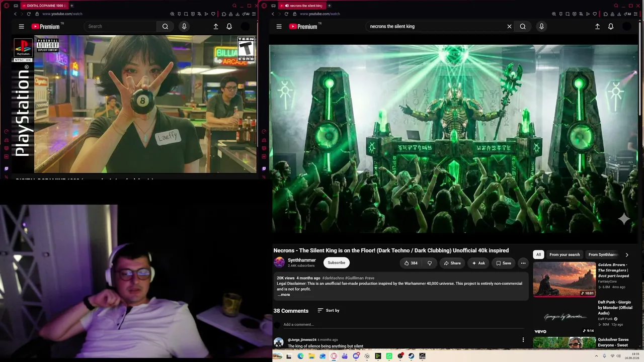The width and height of the screenshot is (644, 362).
Task: Show more suggestion filter chips arrow
Action: 626,255
